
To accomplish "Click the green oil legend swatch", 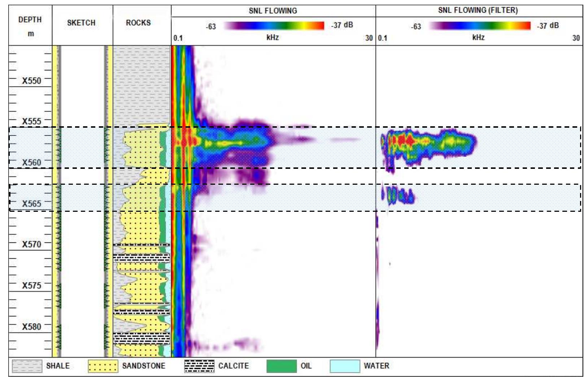I will point(282,366).
